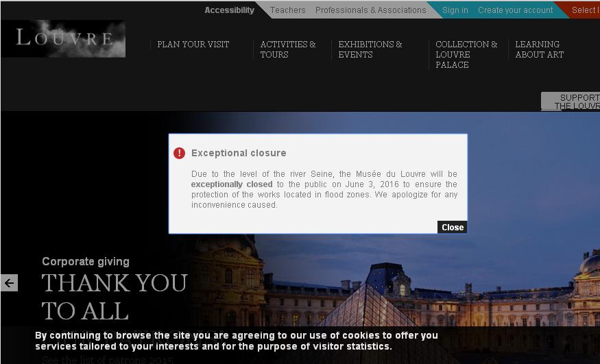Click the Thank You To All headline
Screen dimensions: 600x364
pos(115,297)
